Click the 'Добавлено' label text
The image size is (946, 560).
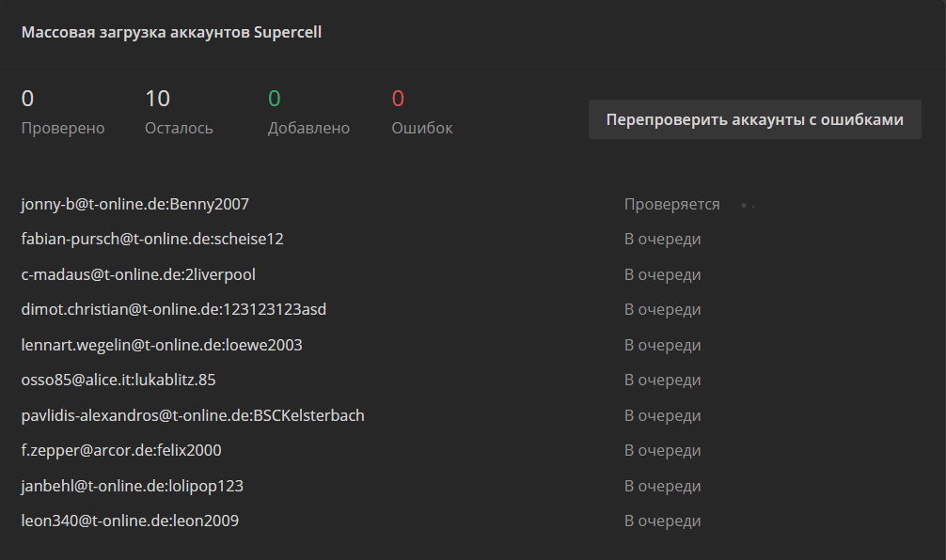308,128
